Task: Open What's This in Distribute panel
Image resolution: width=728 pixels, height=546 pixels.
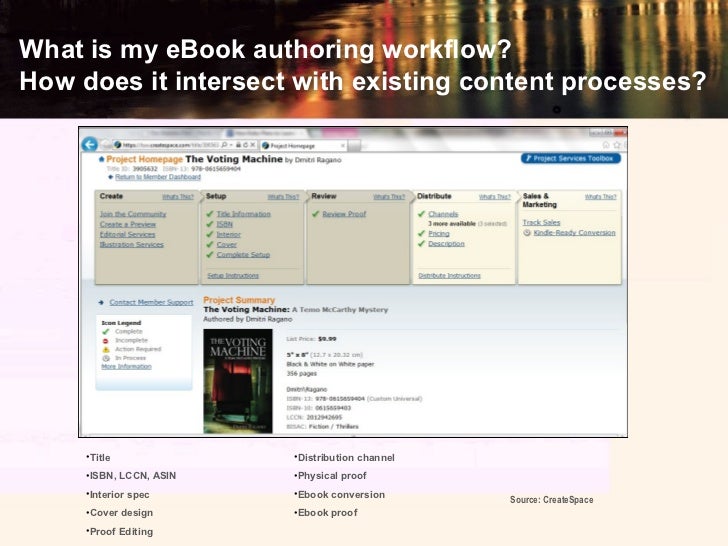Action: 494,197
